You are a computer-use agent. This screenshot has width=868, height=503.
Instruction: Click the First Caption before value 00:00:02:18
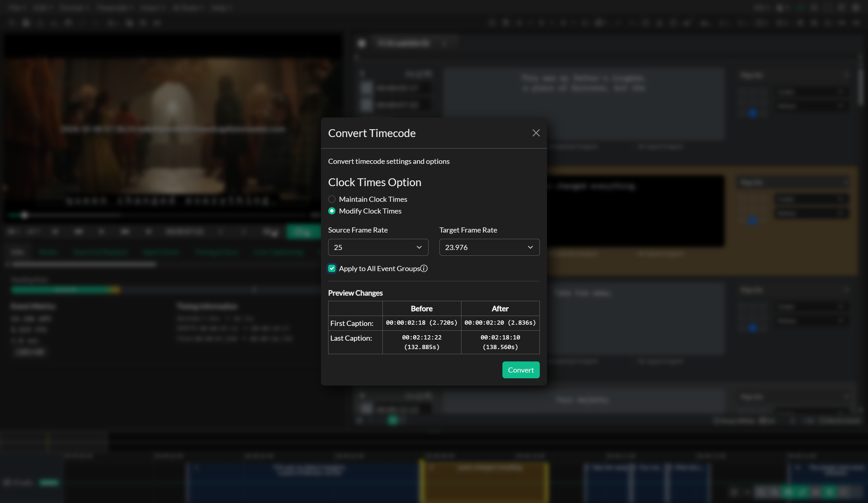coord(422,323)
